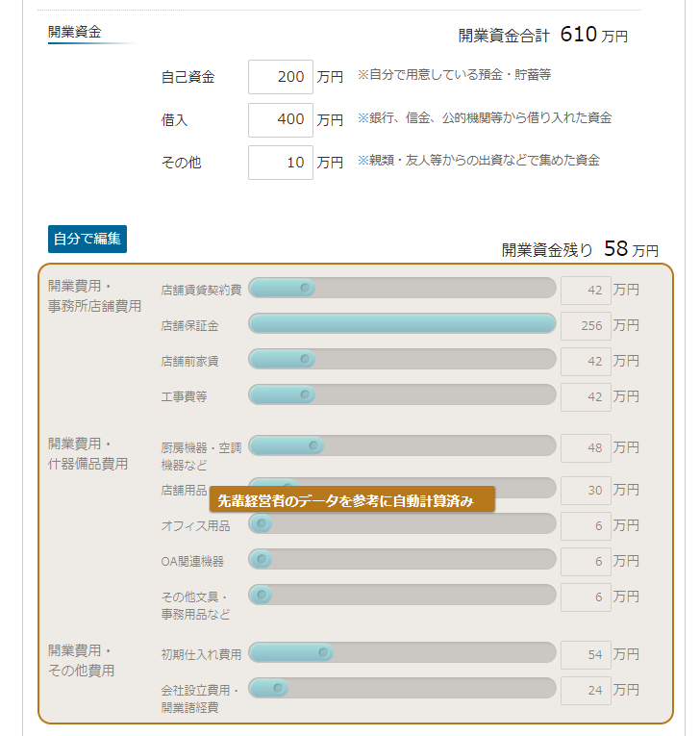Click the 工事費等 slider handle

coord(305,394)
